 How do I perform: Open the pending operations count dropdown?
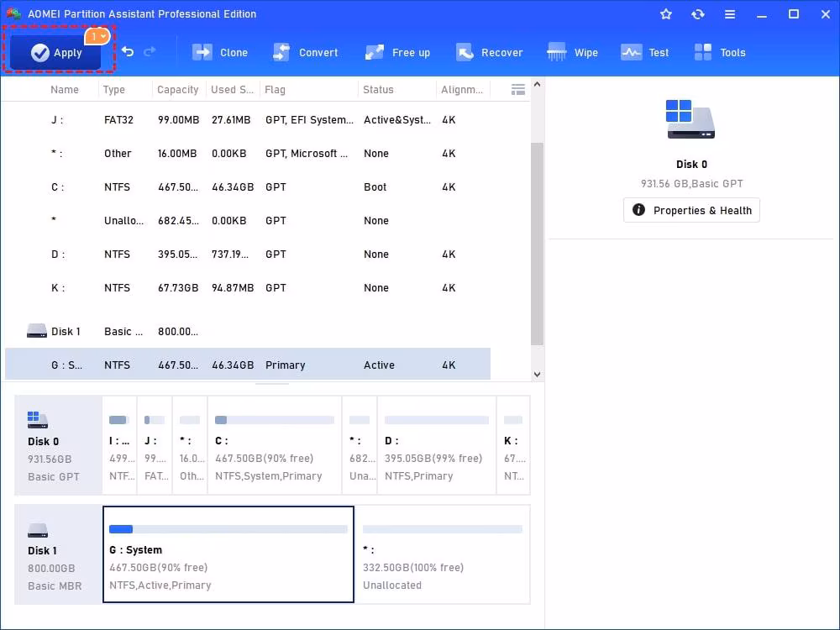97,36
